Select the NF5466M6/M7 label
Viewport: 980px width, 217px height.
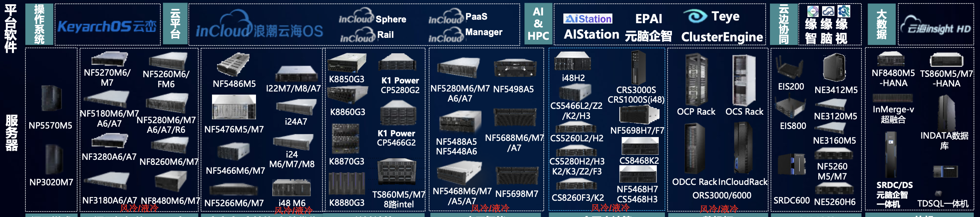tap(236, 171)
